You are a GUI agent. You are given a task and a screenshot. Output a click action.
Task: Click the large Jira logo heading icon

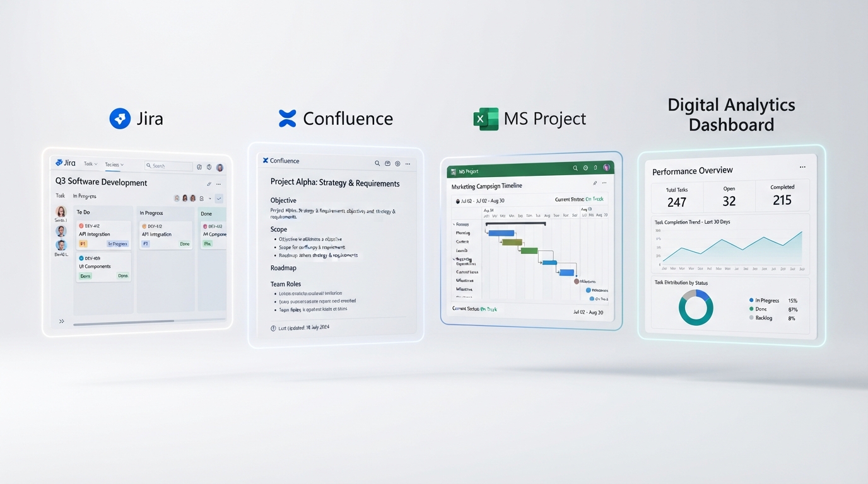pos(120,118)
